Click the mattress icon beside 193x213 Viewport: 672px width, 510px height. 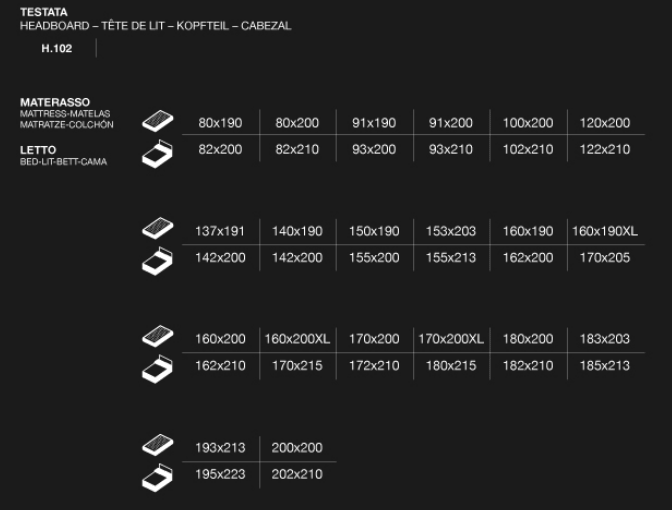point(158,445)
